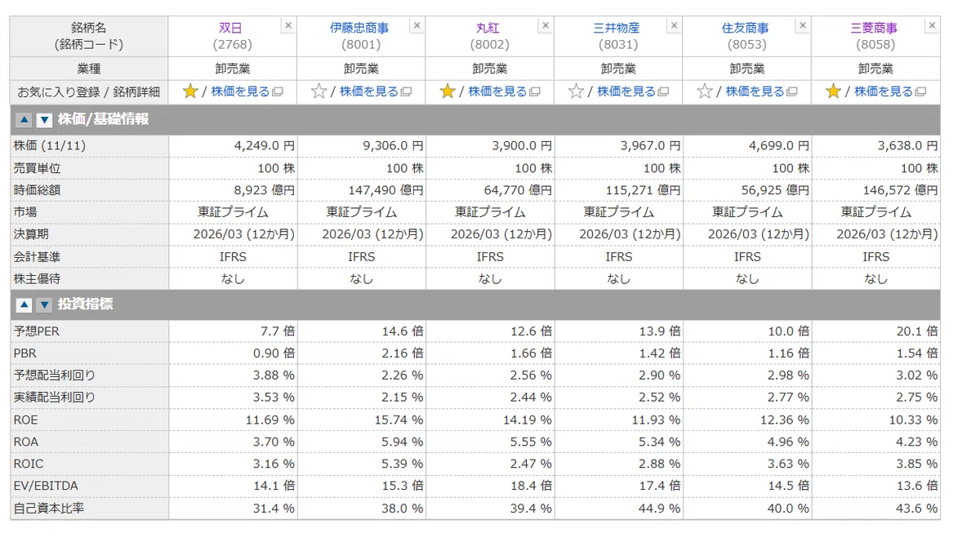The width and height of the screenshot is (980, 551).
Task: Click the 三井物産 company name link
Action: 617,29
